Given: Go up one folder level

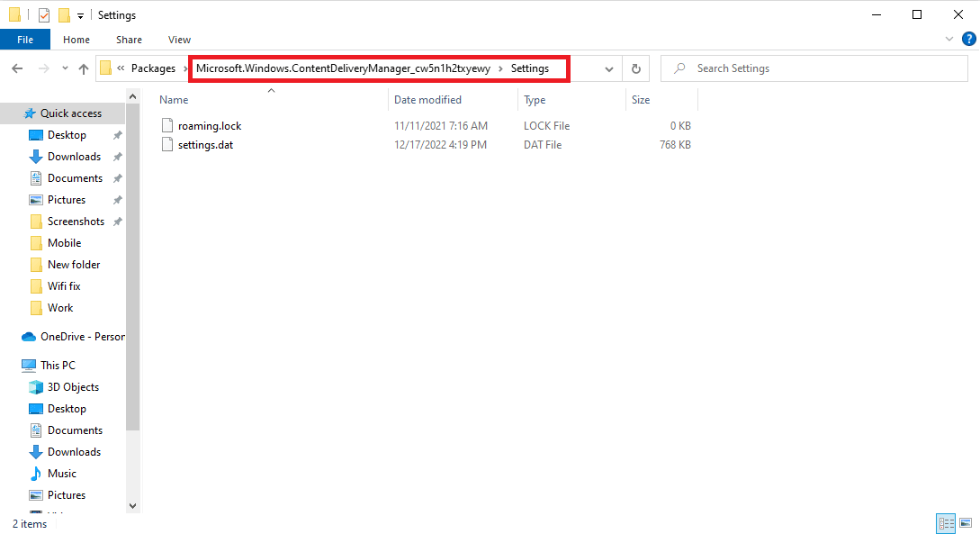Looking at the screenshot, I should coord(83,68).
